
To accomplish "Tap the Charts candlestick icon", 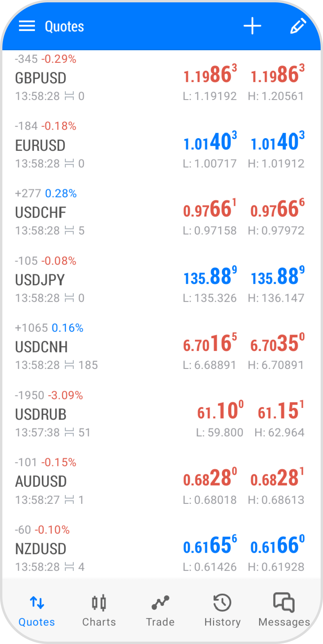I will pyautogui.click(x=99, y=603).
